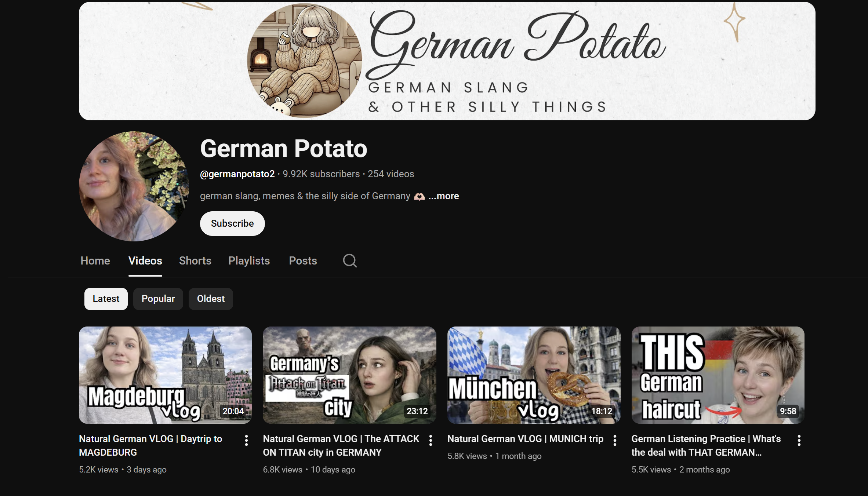The image size is (868, 496).
Task: Select the Latest sort chip
Action: [x=106, y=299]
